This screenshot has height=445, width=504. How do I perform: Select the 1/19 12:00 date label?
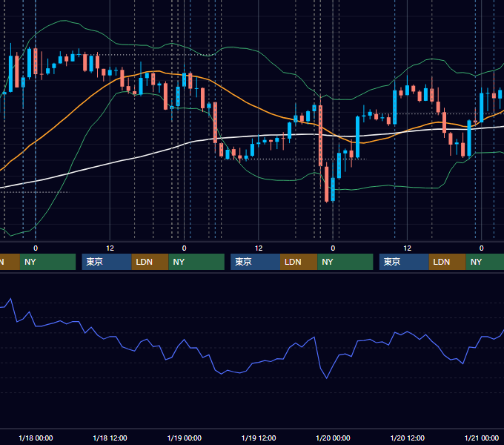[x=259, y=438]
